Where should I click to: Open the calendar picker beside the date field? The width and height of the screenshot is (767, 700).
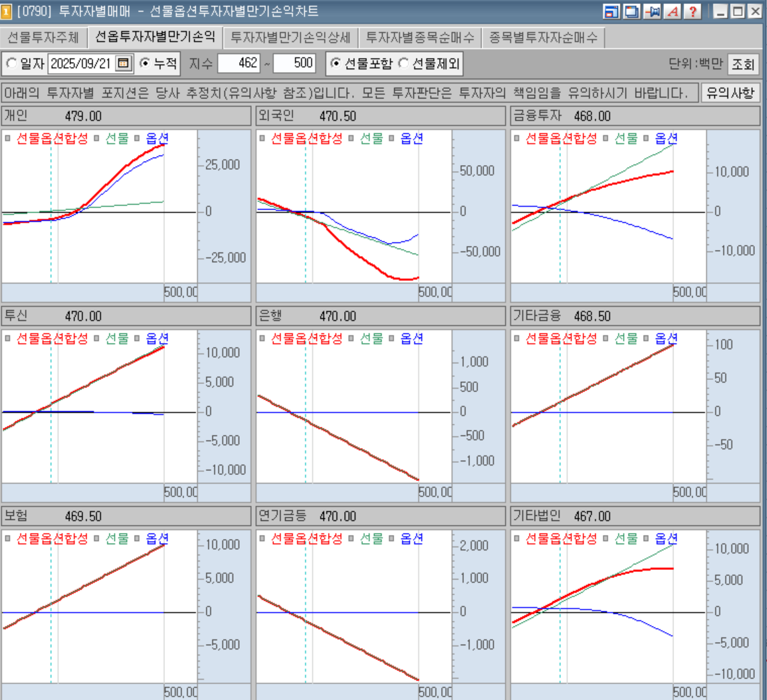(x=123, y=64)
